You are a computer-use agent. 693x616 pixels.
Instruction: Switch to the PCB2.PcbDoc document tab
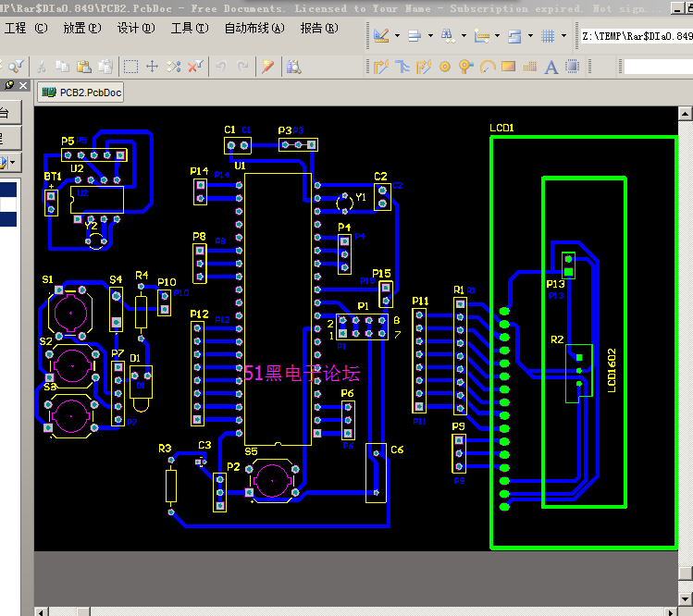(80, 92)
